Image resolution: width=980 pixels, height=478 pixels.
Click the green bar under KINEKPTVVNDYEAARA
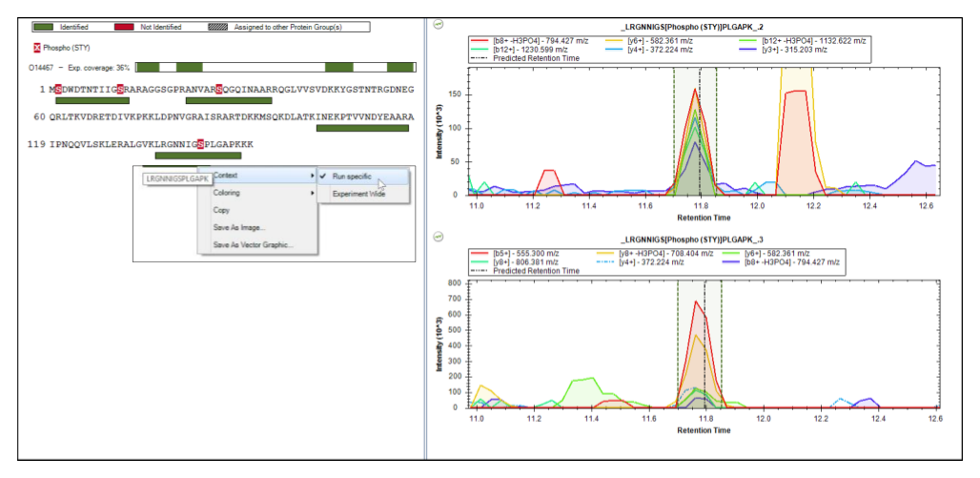362,128
